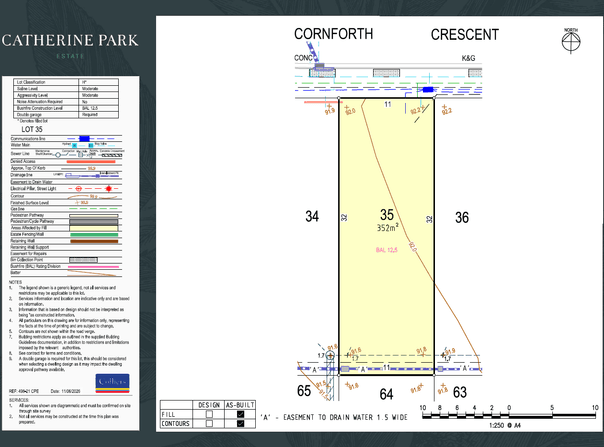604x447 pixels.
Task: Toggle the As-Built checkbox for Fill
Action: [240, 414]
